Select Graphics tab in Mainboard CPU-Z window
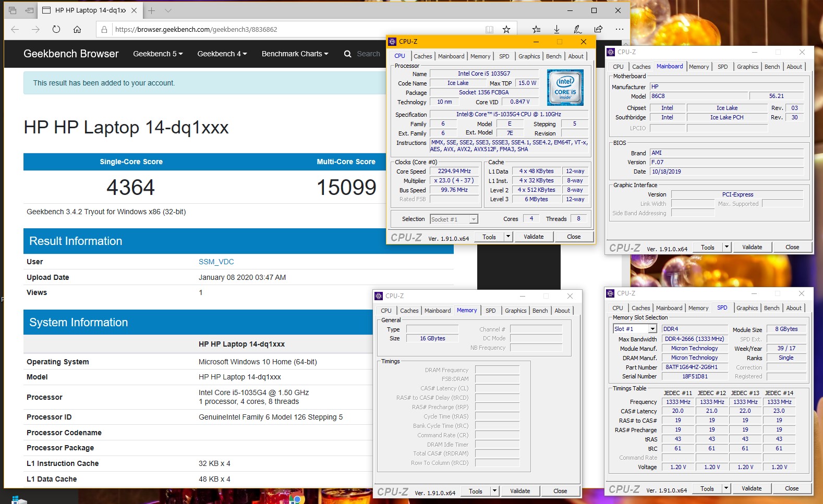Screen dimensions: 823x504 coord(747,67)
